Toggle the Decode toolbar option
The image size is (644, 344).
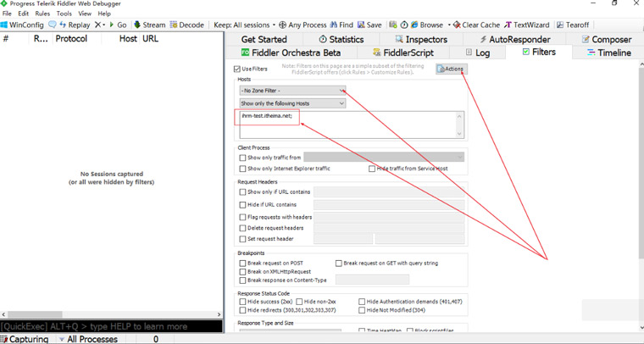[x=187, y=25]
